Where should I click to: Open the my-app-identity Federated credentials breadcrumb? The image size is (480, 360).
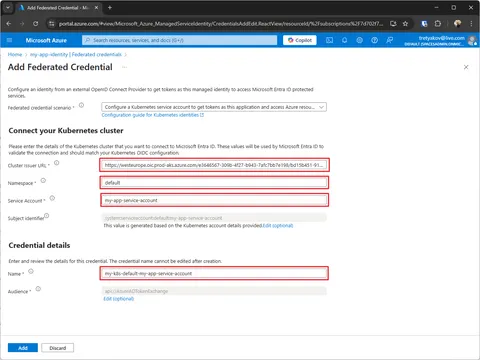click(x=76, y=54)
